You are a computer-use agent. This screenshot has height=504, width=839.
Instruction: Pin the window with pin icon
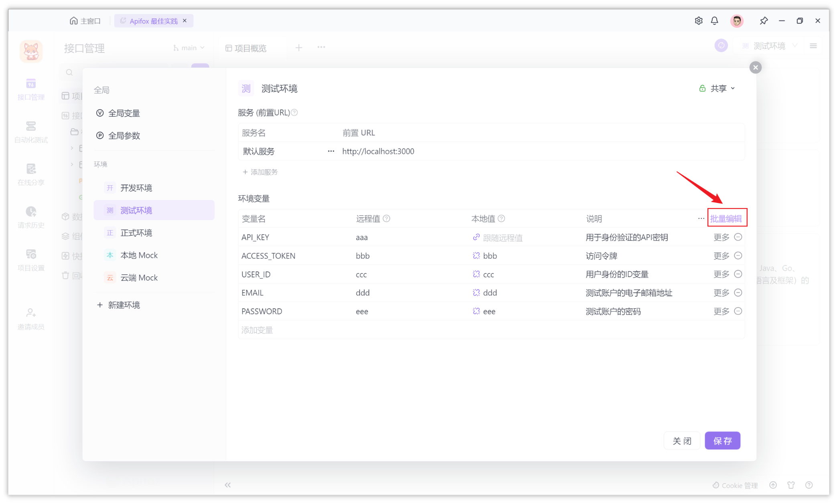coord(764,21)
